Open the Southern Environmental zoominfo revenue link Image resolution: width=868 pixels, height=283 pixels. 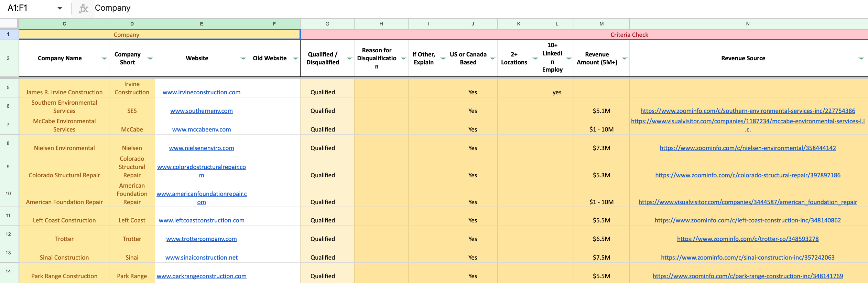(x=748, y=111)
